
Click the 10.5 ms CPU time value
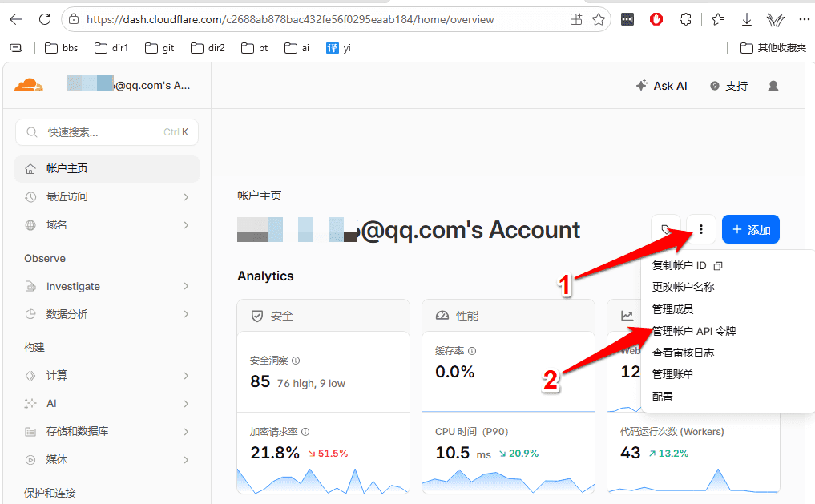click(x=463, y=453)
